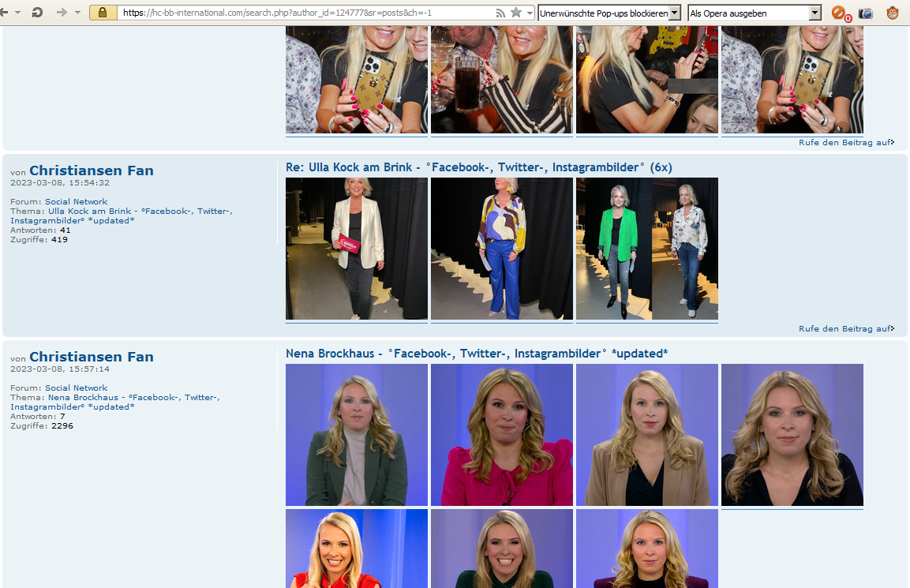
Task: Bookmark this page with the star icon
Action: click(516, 12)
